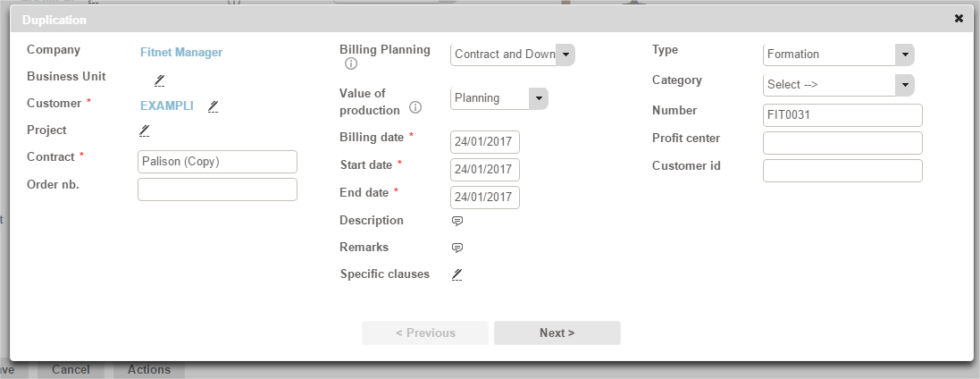Focus the Order nb. input field
The image size is (980, 379).
217,189
